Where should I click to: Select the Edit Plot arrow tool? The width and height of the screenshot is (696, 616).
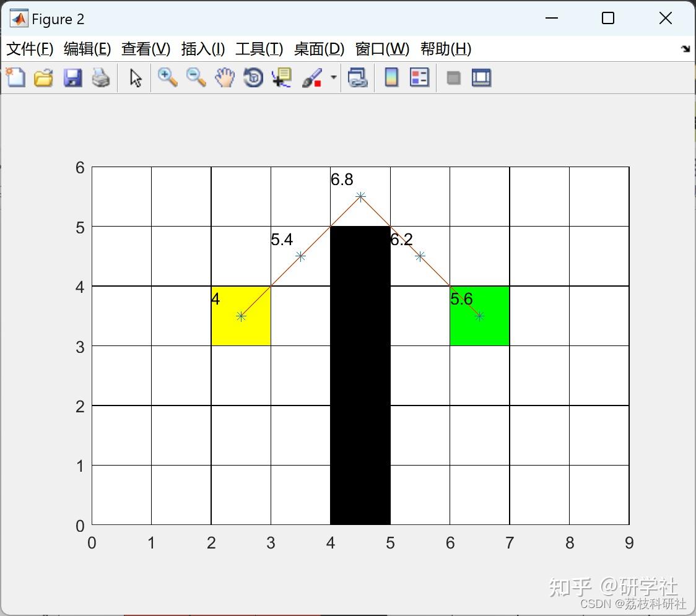click(x=134, y=77)
